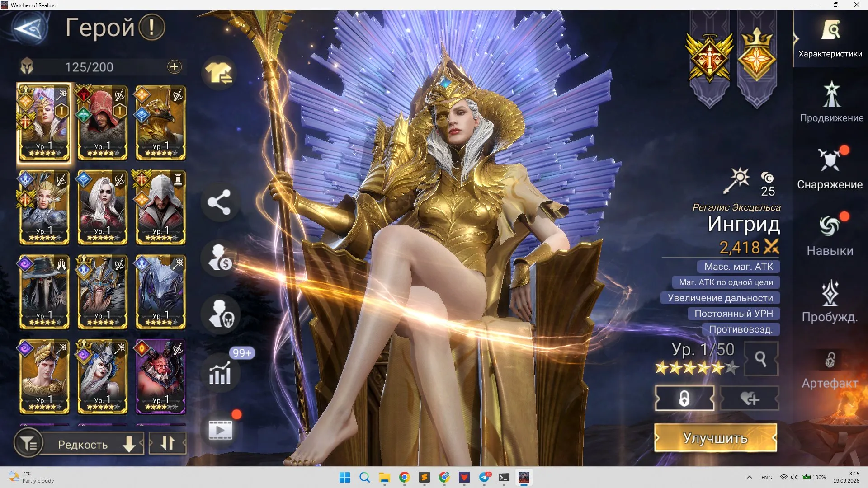Viewport: 868px width, 488px height.
Task: Open the Пробужд. tab
Action: click(830, 301)
